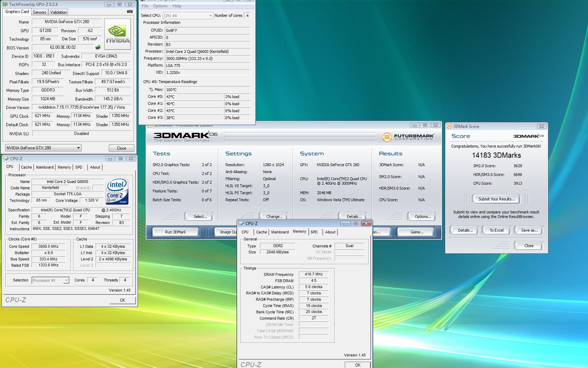The image size is (588, 368).
Task: Click Close in the 3DMark Score window
Action: (529, 246)
